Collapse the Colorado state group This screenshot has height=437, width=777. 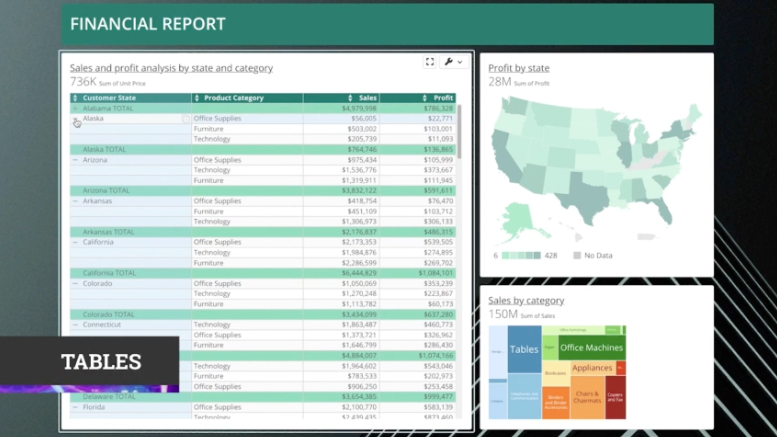pyautogui.click(x=75, y=283)
